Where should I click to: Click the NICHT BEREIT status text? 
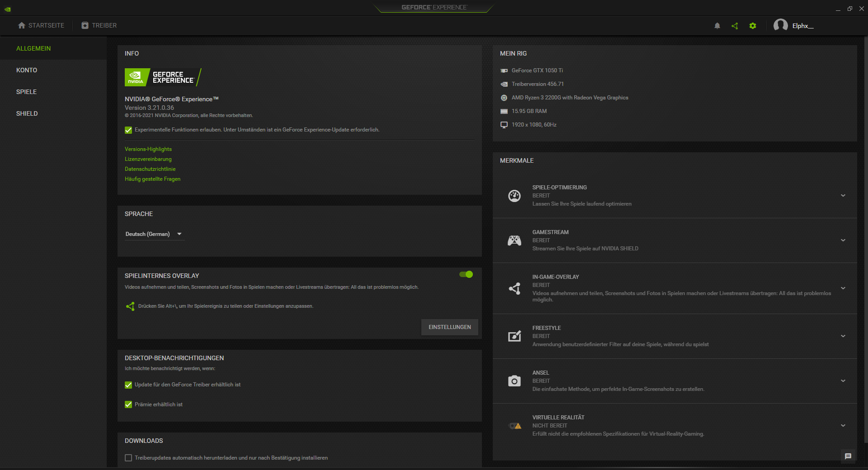(549, 426)
